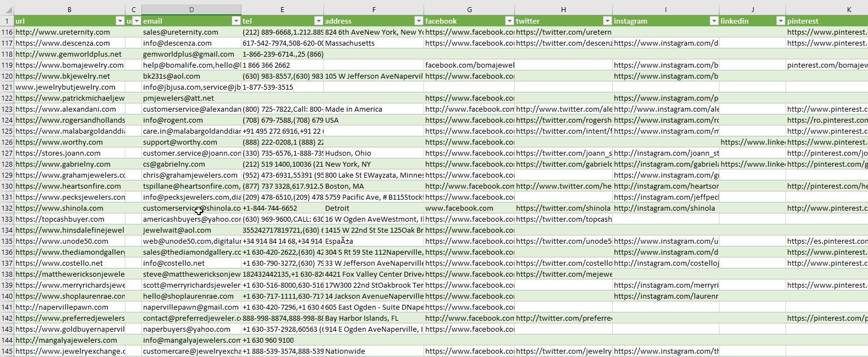The width and height of the screenshot is (868, 357).
Task: Select the jewelwait@aol.com cell
Action: pyautogui.click(x=191, y=230)
